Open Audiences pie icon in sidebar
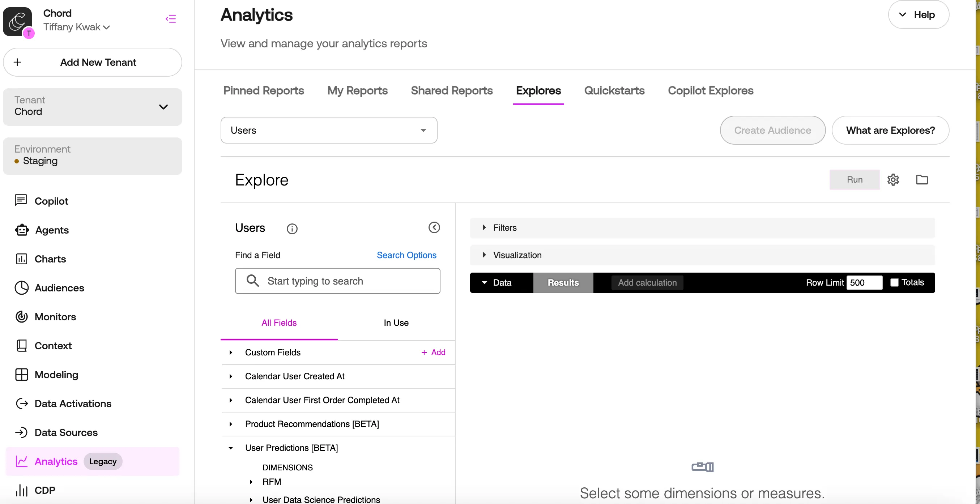The image size is (980, 504). (21, 287)
